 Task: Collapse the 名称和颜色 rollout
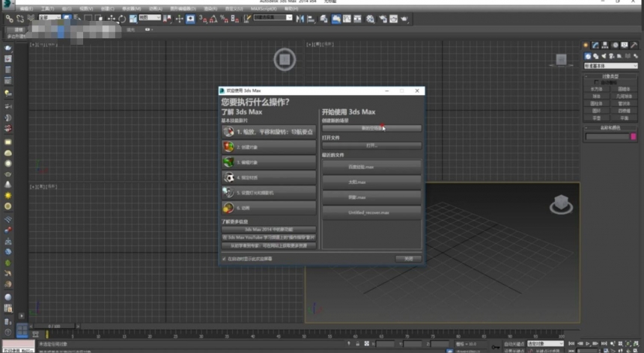610,128
